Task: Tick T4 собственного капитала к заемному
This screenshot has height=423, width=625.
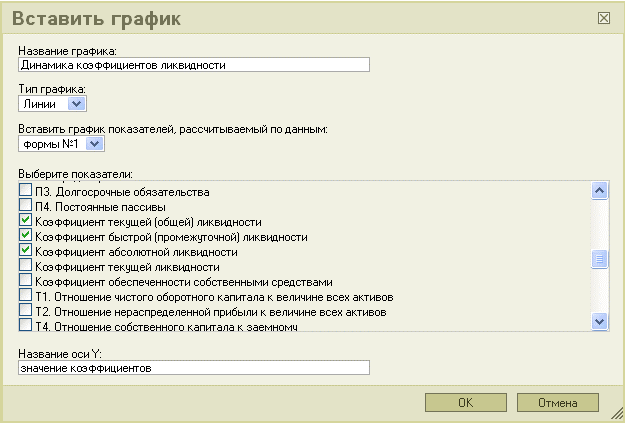Action: coord(26,326)
